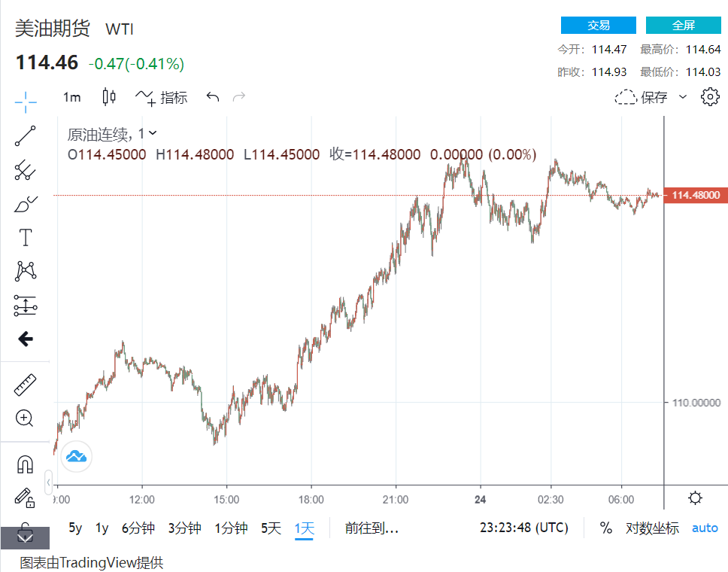Toggle logarithmic scale 对数坐标
This screenshot has height=572, width=728.
coord(652,528)
